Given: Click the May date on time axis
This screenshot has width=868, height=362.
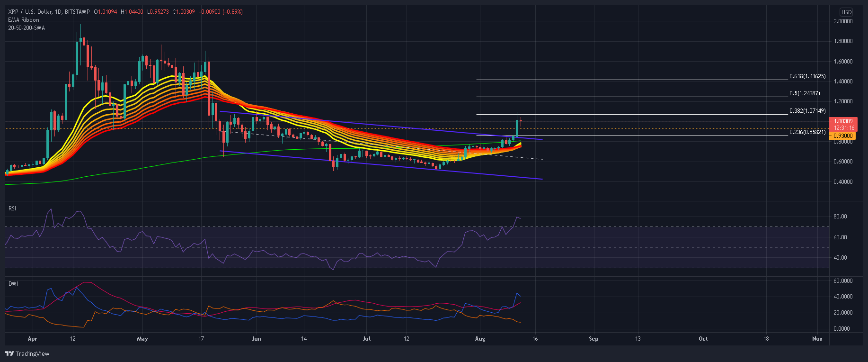Looking at the screenshot, I should 142,339.
